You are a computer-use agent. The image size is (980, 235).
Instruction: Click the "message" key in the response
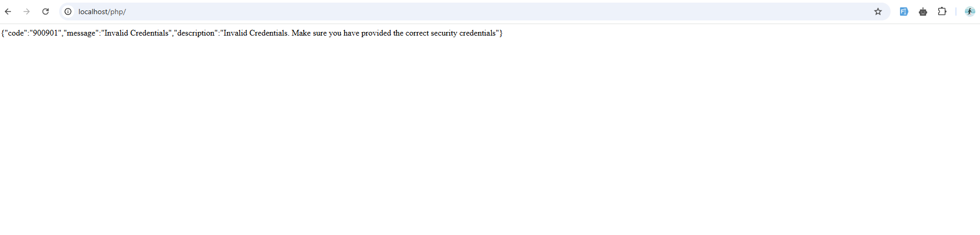[81, 33]
